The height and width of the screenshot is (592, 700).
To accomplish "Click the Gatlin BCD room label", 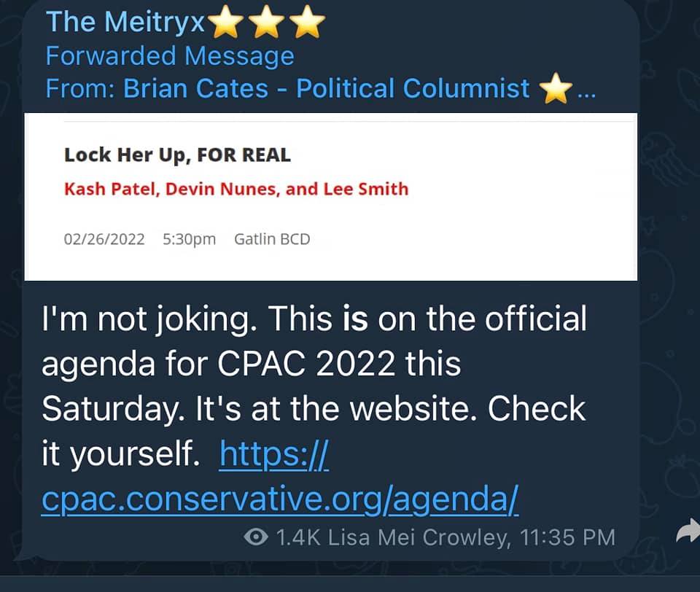I will [272, 239].
